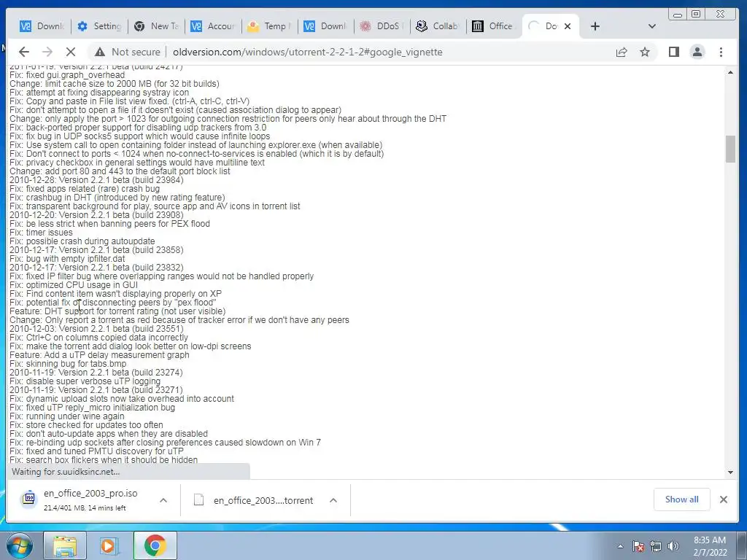Image resolution: width=747 pixels, height=560 pixels.
Task: Click line 'Fix: optimized CPU usage in GUI'
Action: tap(74, 285)
